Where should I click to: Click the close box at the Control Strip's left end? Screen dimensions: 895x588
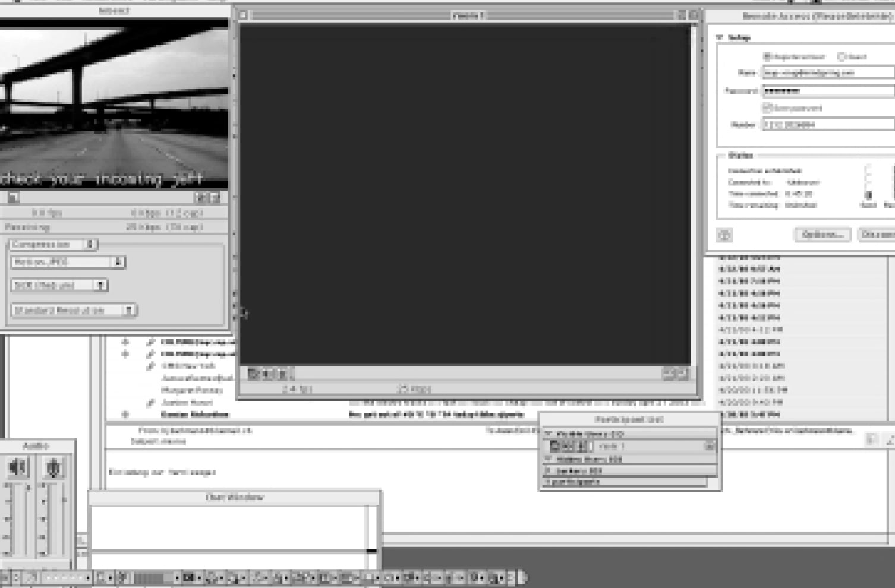click(x=4, y=577)
